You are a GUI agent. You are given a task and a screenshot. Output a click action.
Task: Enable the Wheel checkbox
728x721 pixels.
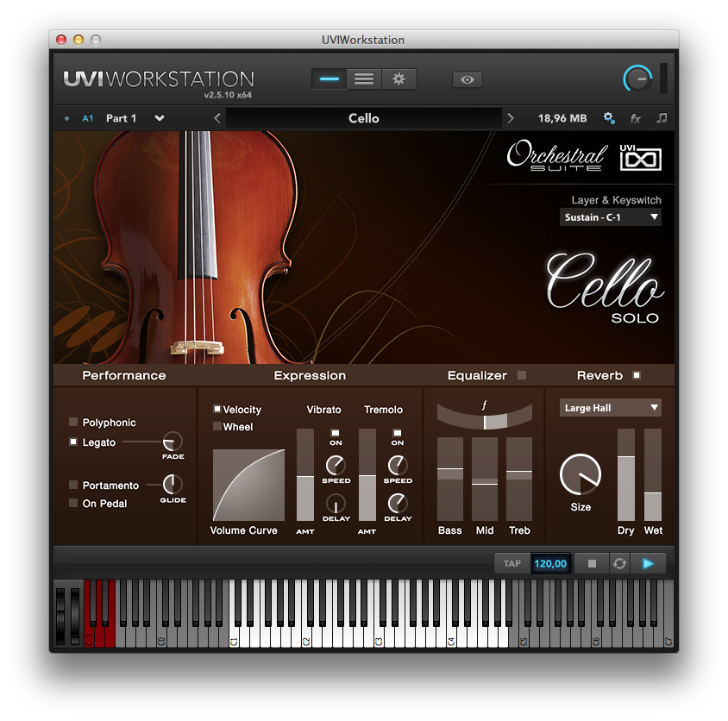coord(217,426)
